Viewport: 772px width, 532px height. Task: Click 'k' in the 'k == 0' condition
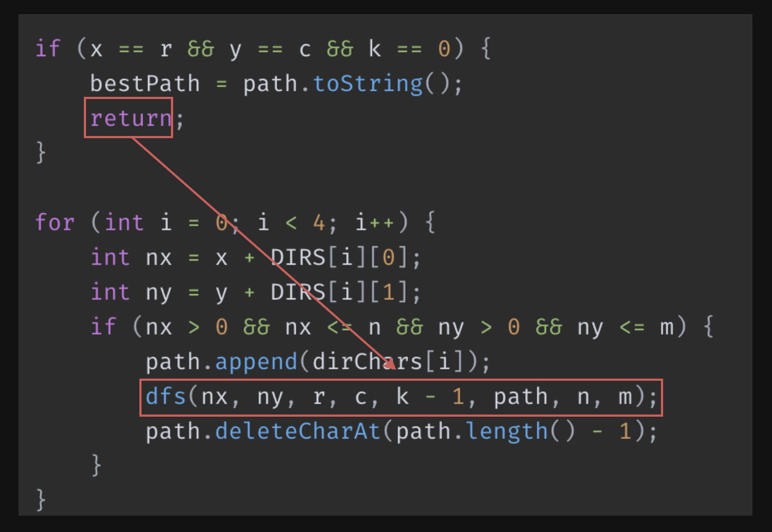tap(375, 48)
